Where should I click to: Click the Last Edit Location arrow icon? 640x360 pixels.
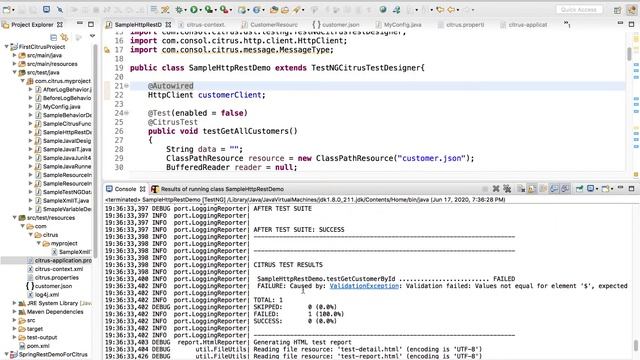(x=440, y=9)
